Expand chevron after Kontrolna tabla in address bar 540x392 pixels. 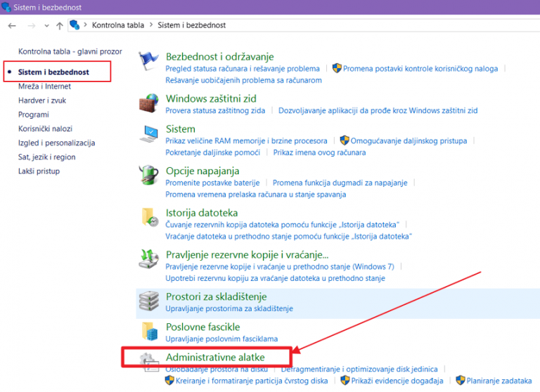tap(151, 25)
